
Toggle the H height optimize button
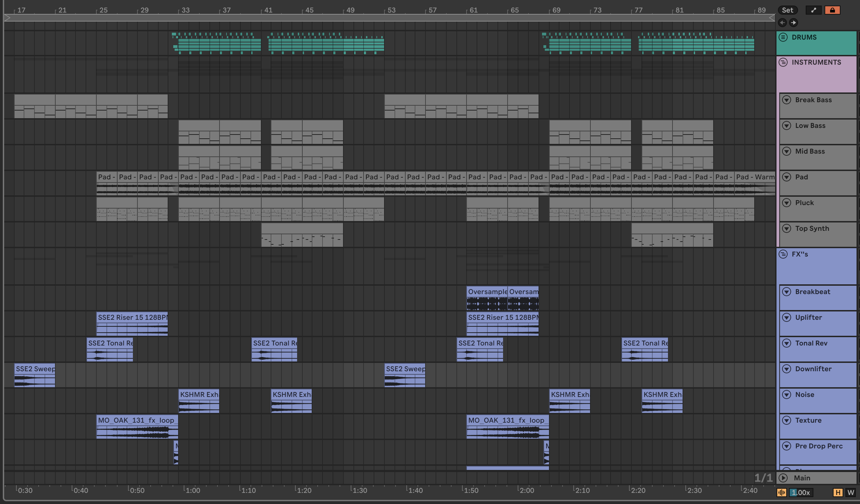[838, 493]
